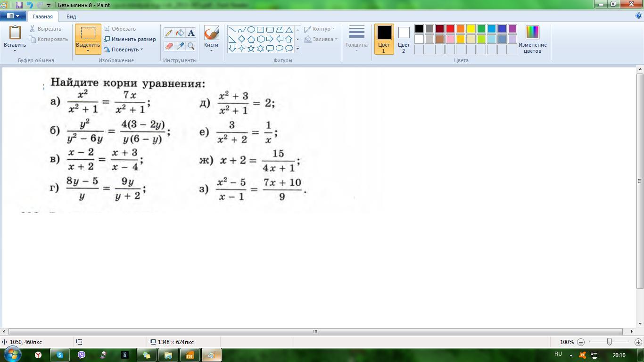The width and height of the screenshot is (644, 362).
Task: Activate the Цвет 1 color selector
Action: point(384,39)
